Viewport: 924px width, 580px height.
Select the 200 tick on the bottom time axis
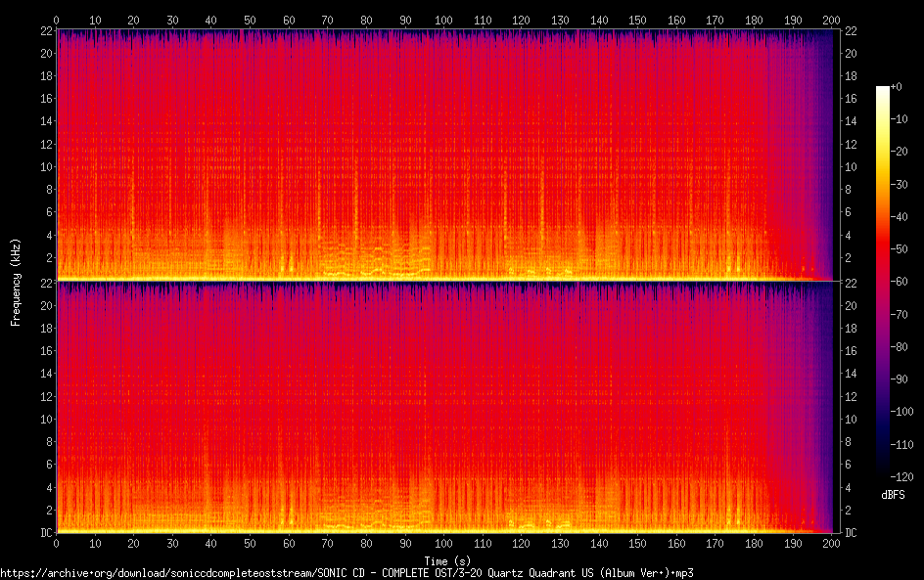tap(831, 543)
